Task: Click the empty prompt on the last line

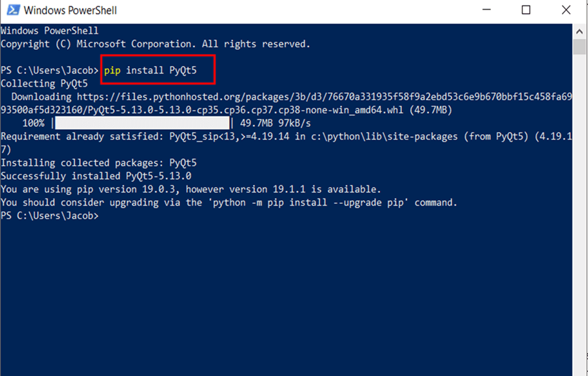Action: click(x=104, y=215)
